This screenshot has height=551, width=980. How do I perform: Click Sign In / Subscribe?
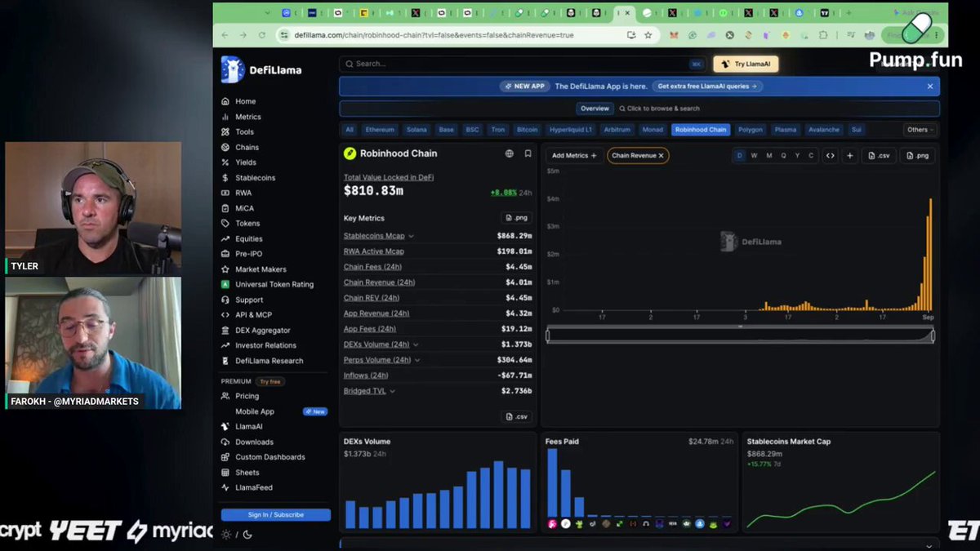click(276, 515)
